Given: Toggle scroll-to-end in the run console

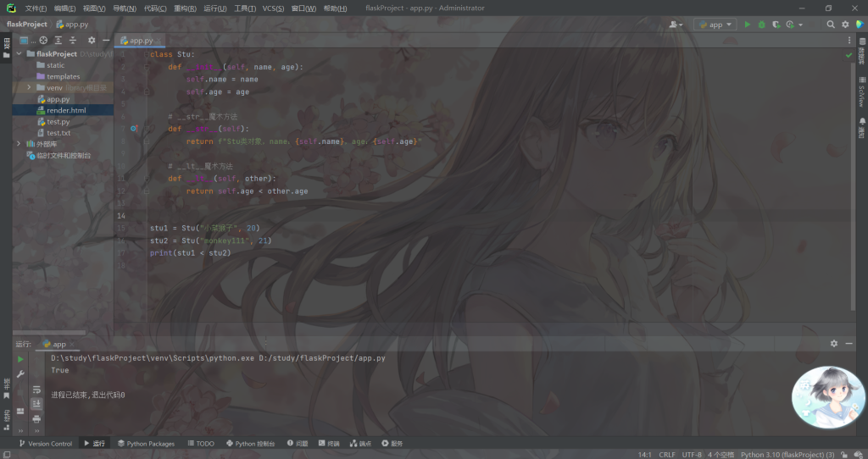Looking at the screenshot, I should click(x=36, y=405).
